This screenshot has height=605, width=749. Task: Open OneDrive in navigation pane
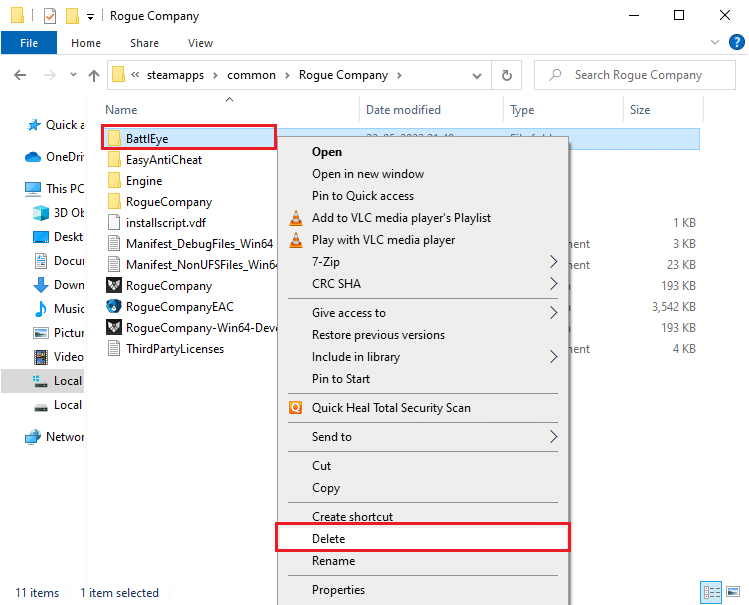[54, 157]
